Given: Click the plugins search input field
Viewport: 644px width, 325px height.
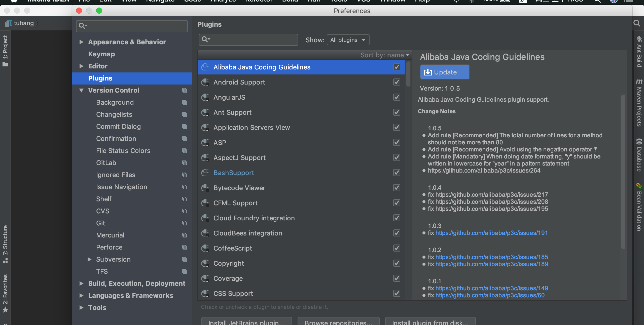Looking at the screenshot, I should (252, 40).
